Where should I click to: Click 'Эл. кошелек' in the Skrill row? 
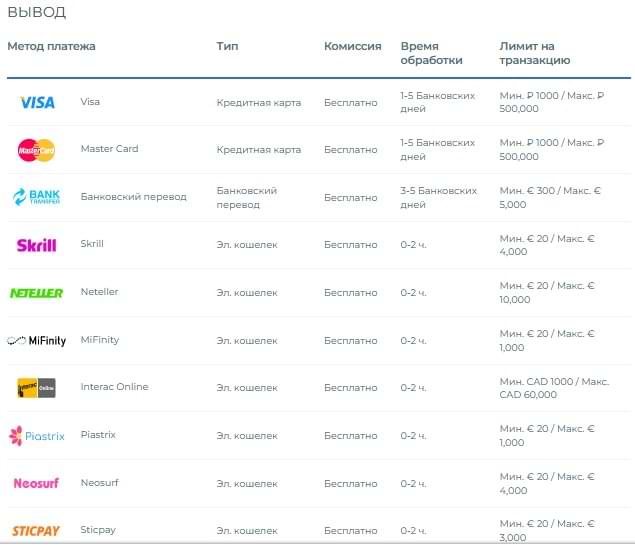(247, 245)
